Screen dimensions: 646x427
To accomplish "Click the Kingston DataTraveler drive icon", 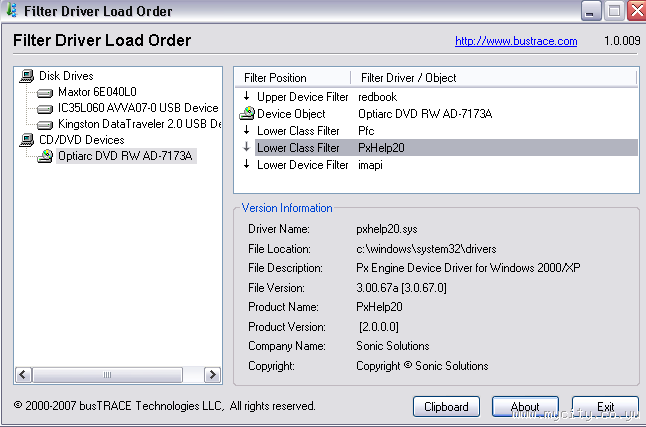I will click(x=45, y=124).
